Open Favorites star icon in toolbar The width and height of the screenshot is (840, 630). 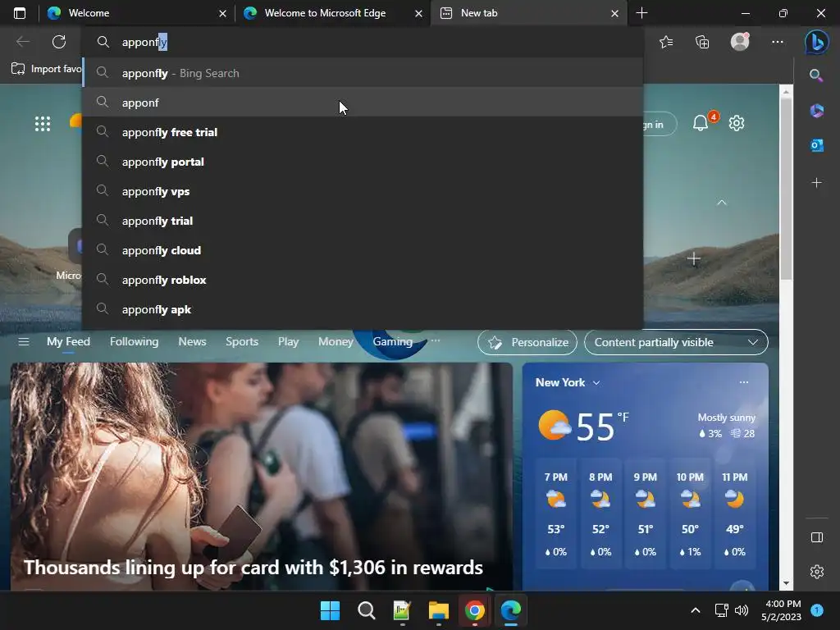[666, 42]
